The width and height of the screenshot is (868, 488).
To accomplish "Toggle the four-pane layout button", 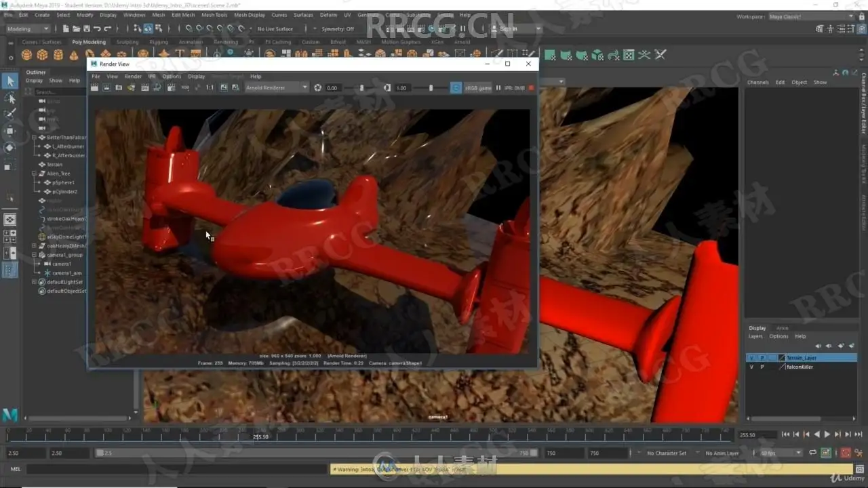I will [x=10, y=237].
